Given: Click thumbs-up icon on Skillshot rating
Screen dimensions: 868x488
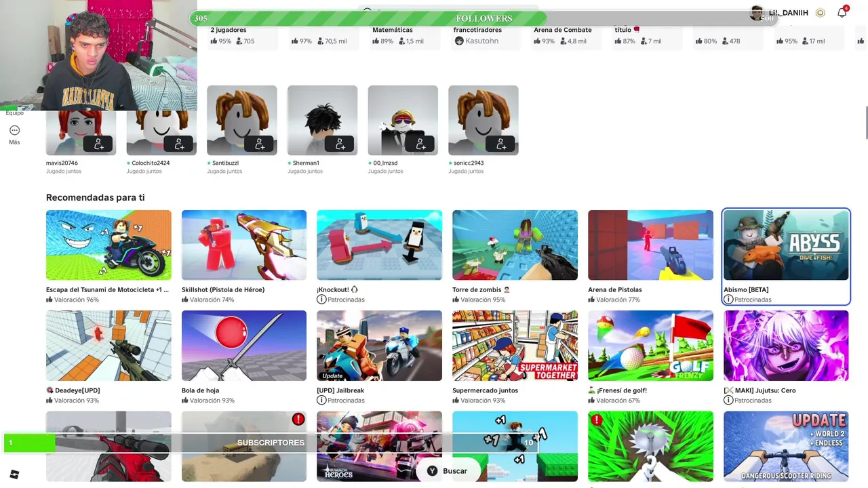Looking at the screenshot, I should (x=185, y=300).
